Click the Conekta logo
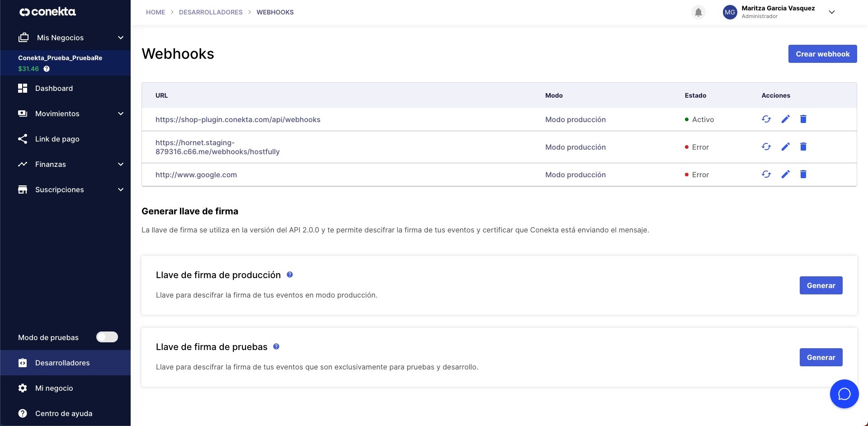Image resolution: width=868 pixels, height=426 pixels. [47, 12]
